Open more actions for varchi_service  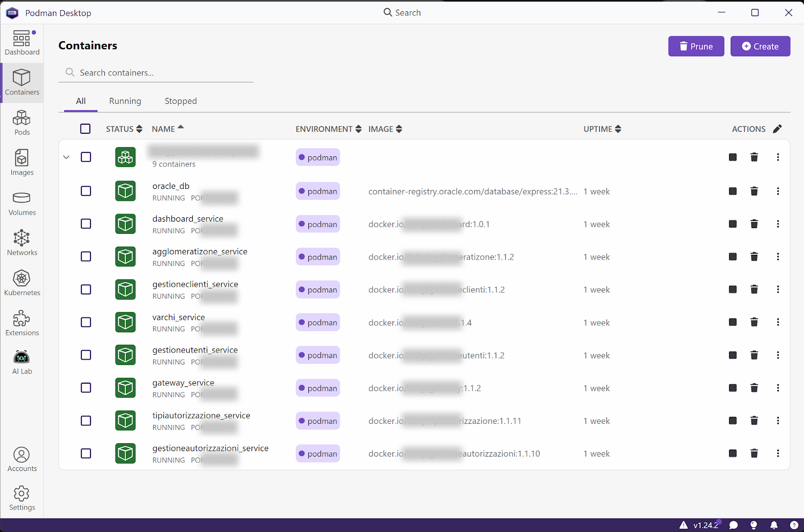(778, 322)
